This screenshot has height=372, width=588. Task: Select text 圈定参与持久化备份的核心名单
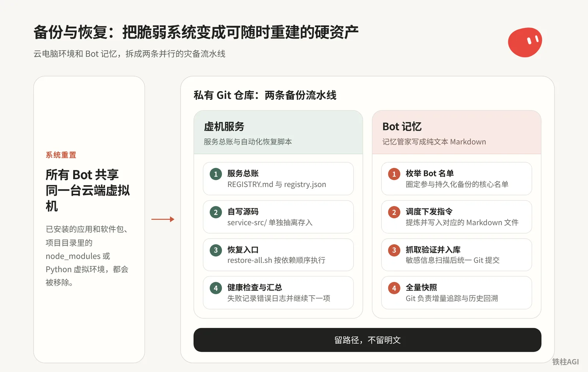[x=457, y=184]
